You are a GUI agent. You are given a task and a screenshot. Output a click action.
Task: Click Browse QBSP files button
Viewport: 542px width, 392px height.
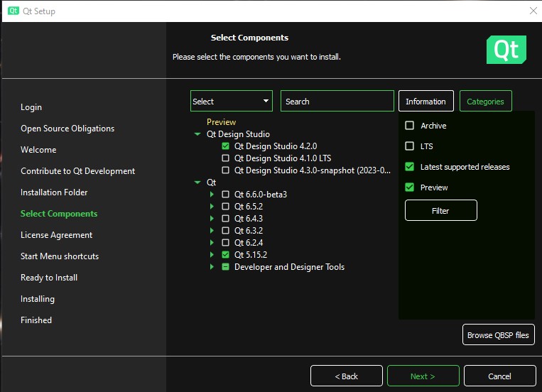(x=499, y=334)
